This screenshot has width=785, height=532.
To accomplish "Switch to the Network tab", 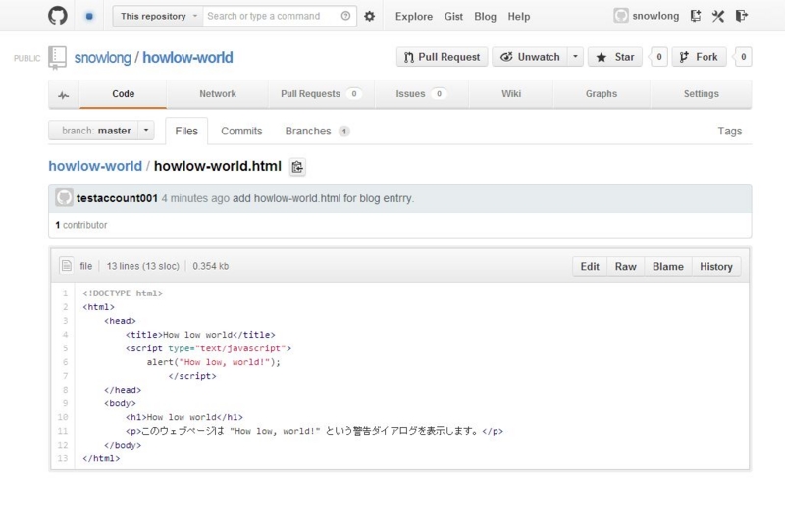I will click(218, 94).
